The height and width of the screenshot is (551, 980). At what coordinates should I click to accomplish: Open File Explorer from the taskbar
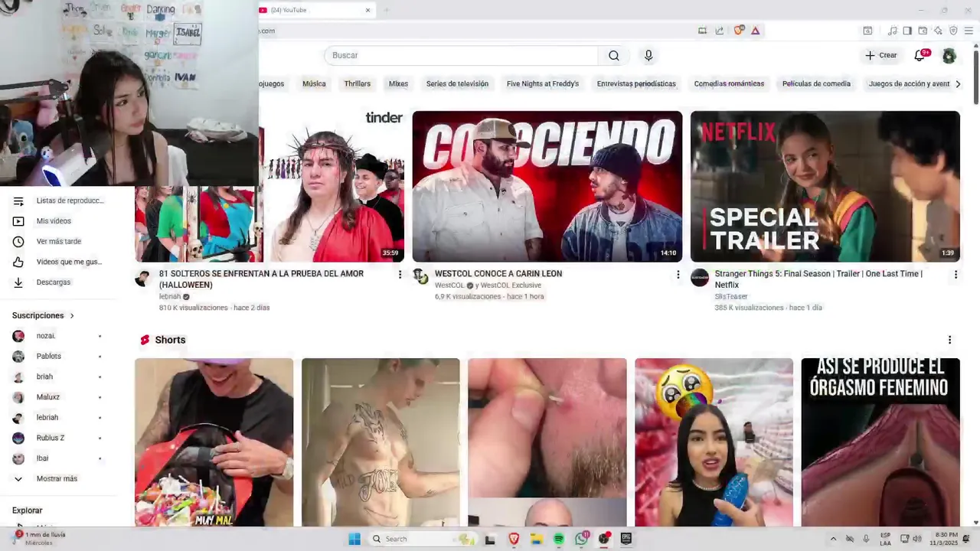537,539
